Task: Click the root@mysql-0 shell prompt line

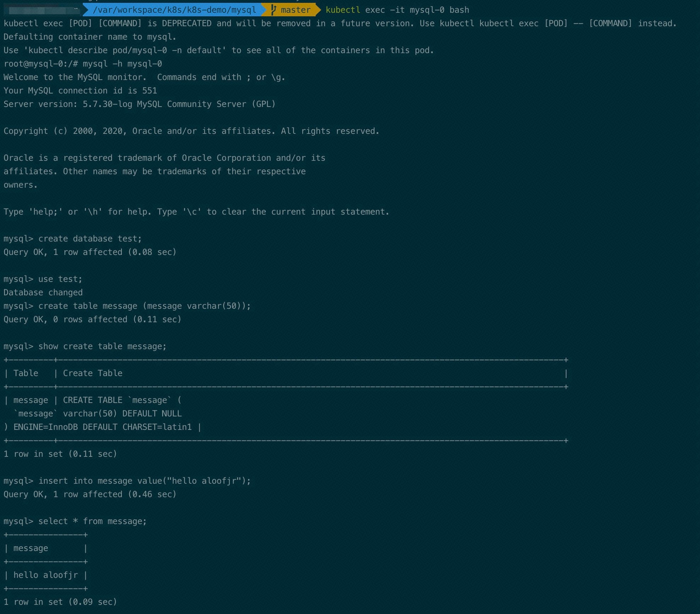Action: click(82, 64)
